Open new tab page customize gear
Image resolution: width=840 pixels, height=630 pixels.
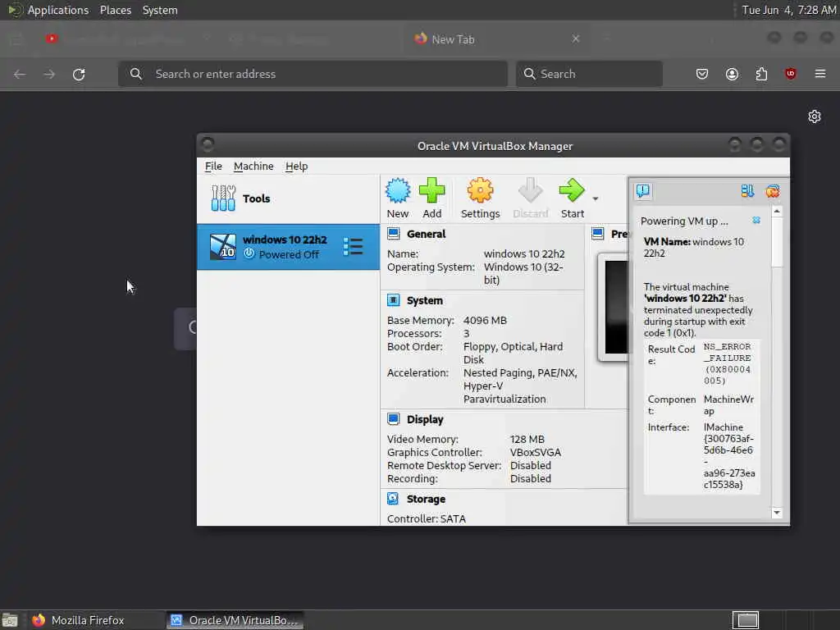click(x=815, y=116)
